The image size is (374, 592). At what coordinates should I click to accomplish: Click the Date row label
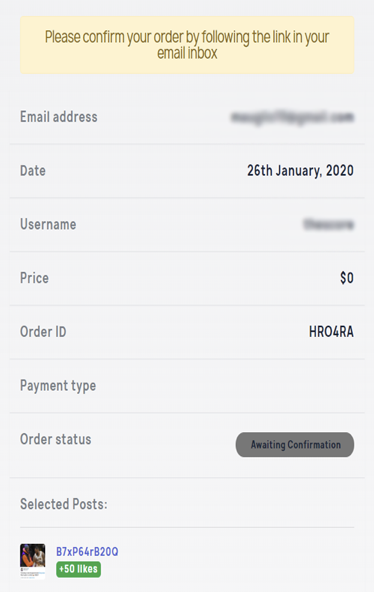click(33, 171)
